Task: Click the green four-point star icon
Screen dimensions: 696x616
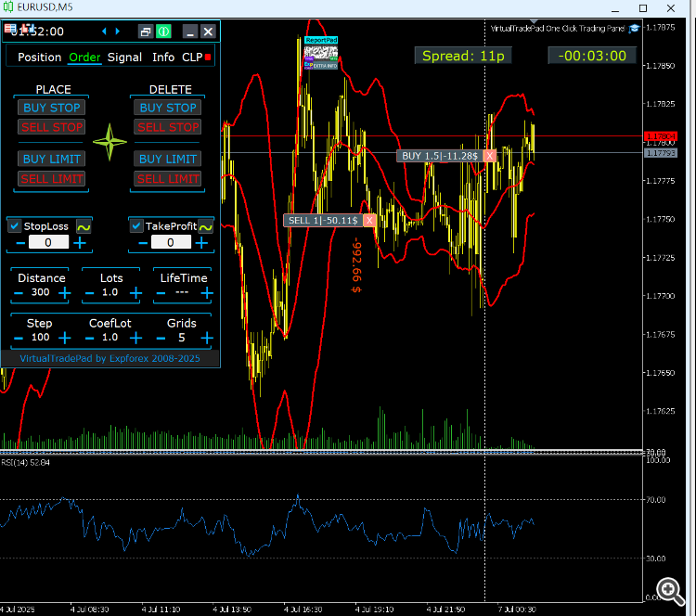Action: tap(110, 142)
